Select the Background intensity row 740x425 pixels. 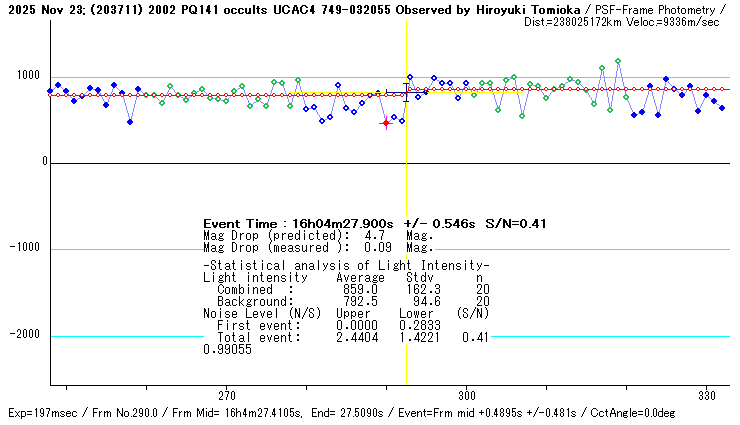(x=346, y=300)
